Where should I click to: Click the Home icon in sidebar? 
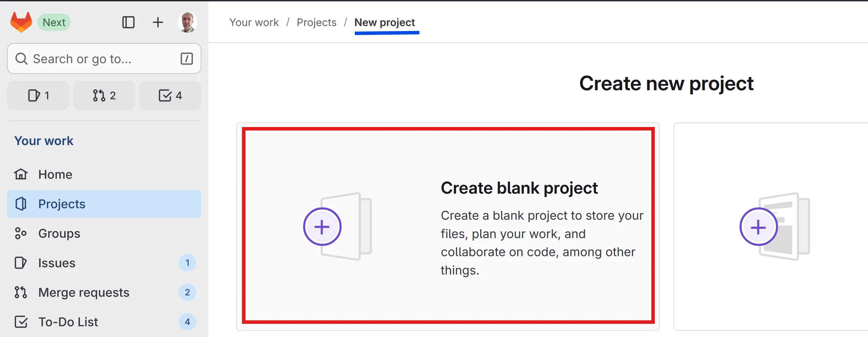(21, 174)
